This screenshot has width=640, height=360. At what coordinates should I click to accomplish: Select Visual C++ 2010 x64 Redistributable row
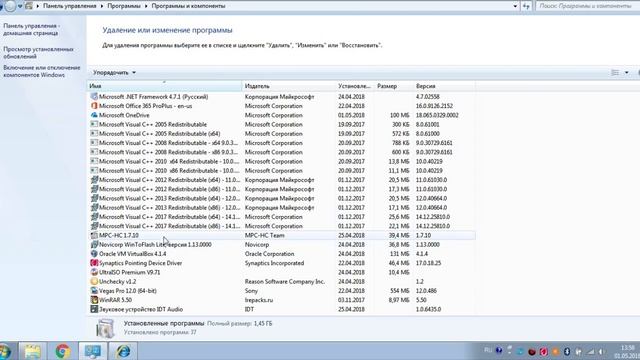tap(281, 161)
